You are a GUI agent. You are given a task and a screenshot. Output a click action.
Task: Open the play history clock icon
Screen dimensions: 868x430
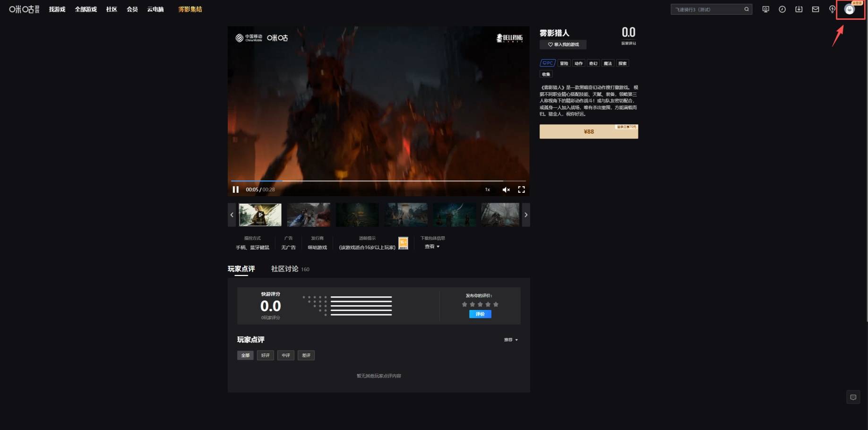coord(782,9)
